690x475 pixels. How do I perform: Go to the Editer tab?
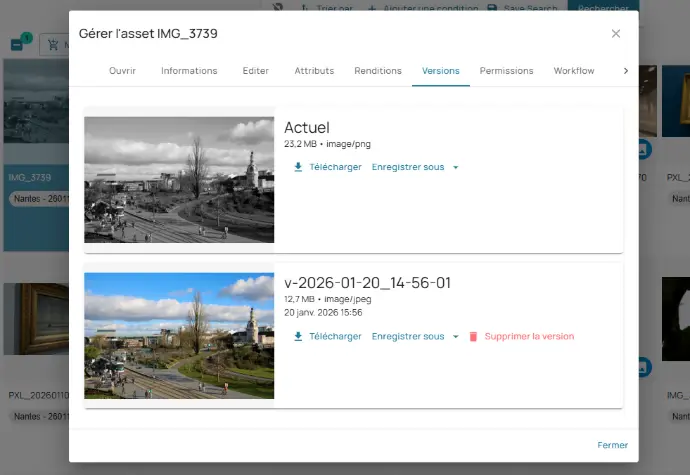[x=255, y=71]
